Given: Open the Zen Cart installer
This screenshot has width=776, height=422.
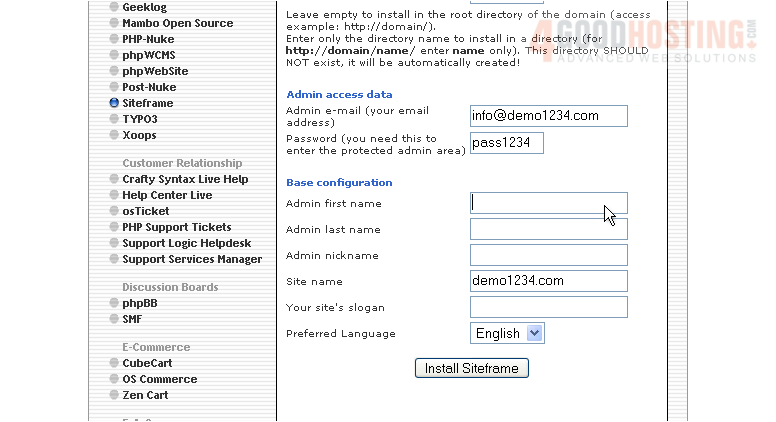Looking at the screenshot, I should pyautogui.click(x=145, y=395).
